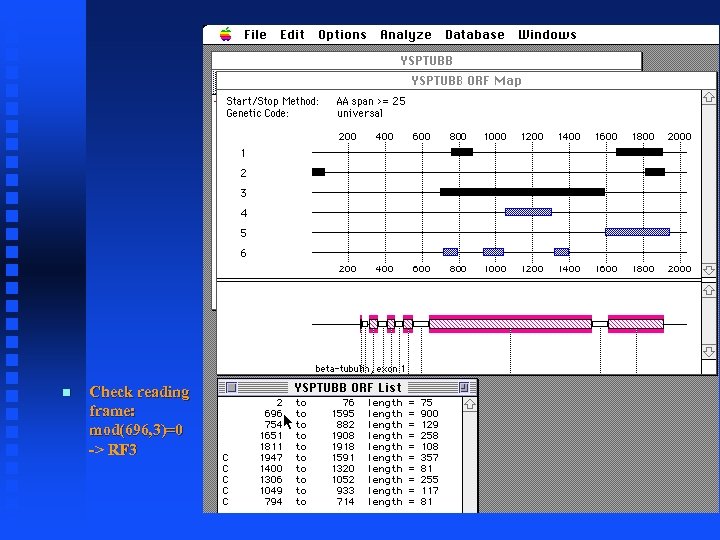Viewport: 720px width, 540px height.
Task: Open the Edit menu
Action: 292,35
